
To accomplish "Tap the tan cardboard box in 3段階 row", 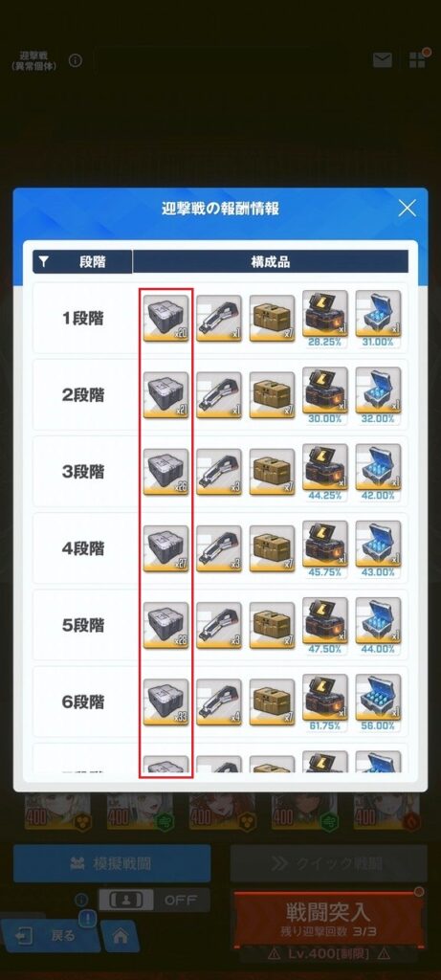I will point(273,472).
